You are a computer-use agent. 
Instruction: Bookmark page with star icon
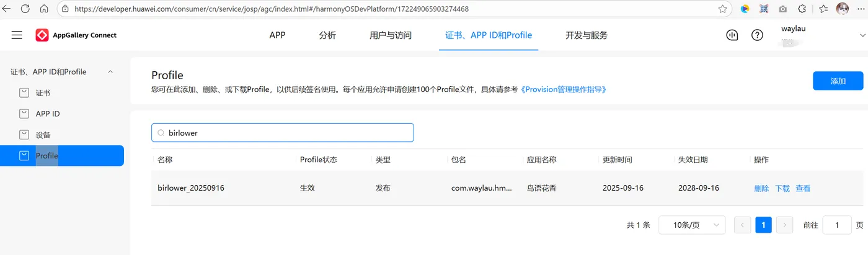pyautogui.click(x=722, y=9)
